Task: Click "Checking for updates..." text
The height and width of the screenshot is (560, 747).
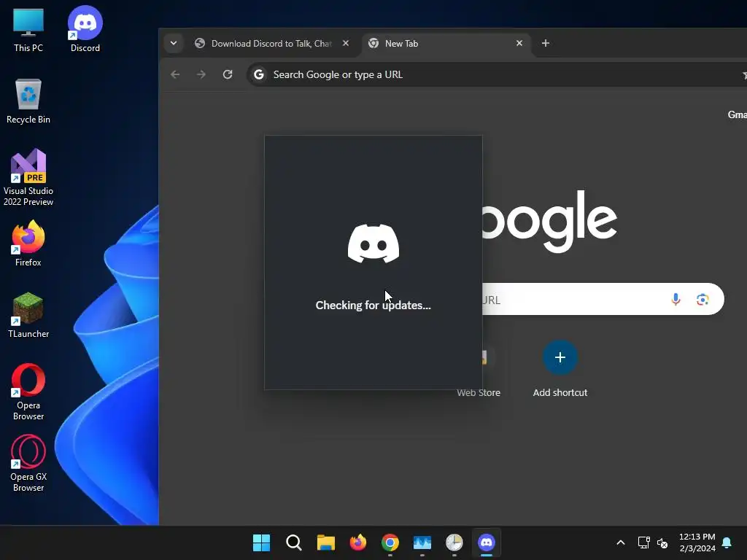Action: [373, 306]
